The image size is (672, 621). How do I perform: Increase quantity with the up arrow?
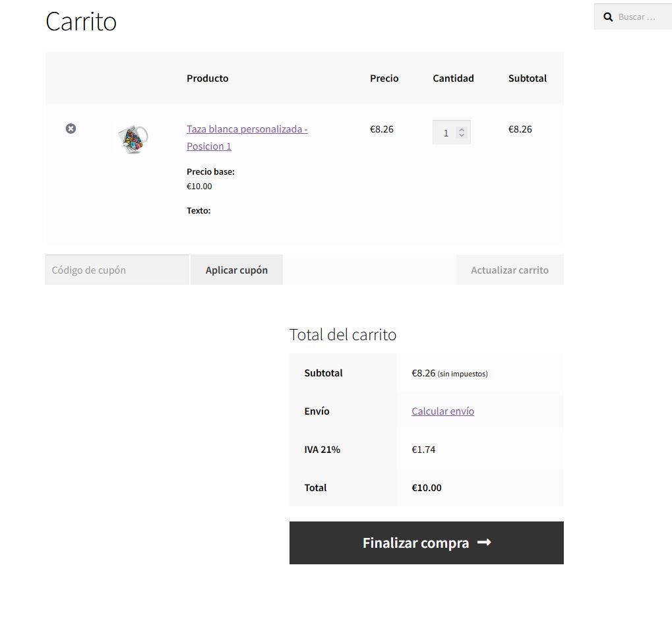click(462, 130)
